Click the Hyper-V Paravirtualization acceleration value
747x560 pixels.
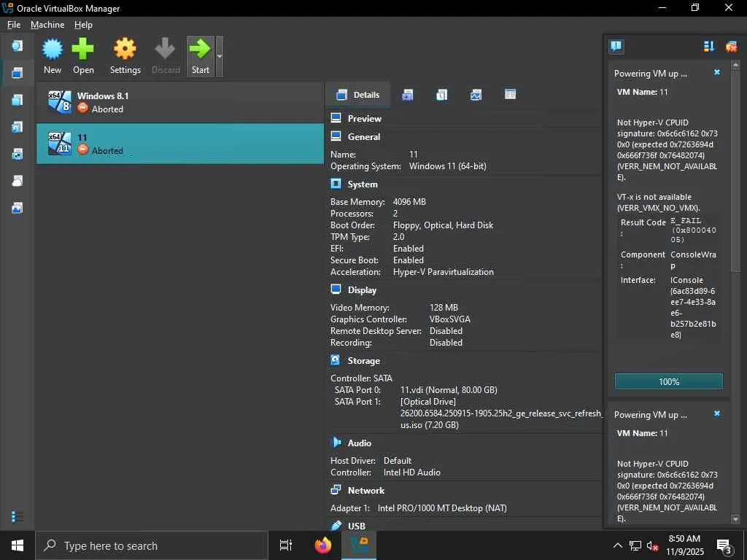click(443, 272)
